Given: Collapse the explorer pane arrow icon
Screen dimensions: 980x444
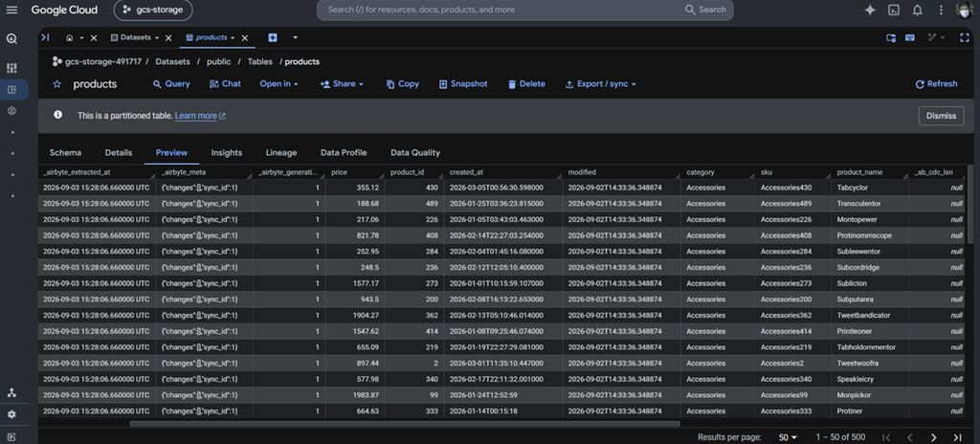Looking at the screenshot, I should pyautogui.click(x=45, y=37).
